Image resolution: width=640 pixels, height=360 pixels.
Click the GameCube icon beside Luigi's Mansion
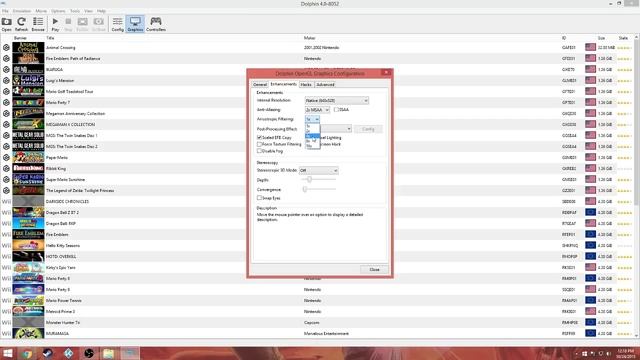point(6,80)
